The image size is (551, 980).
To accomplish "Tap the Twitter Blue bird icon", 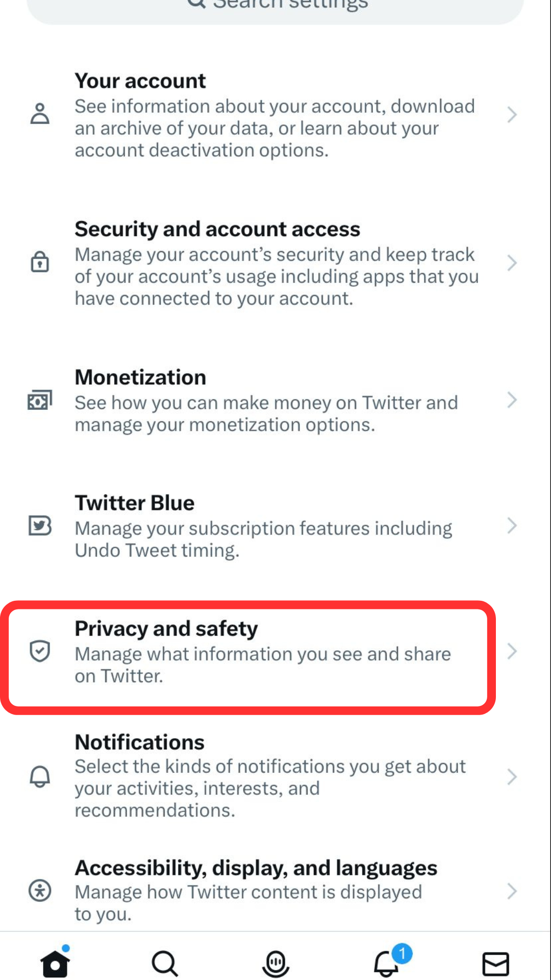I will pyautogui.click(x=40, y=526).
